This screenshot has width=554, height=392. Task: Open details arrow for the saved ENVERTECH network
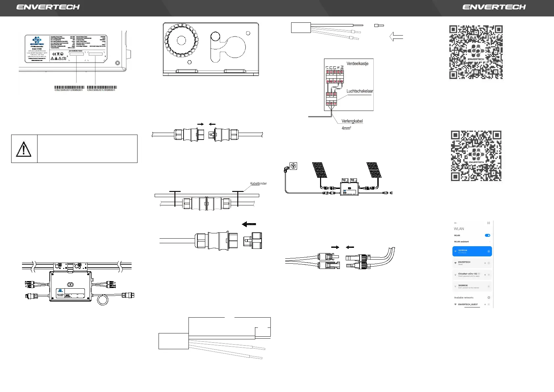point(489,263)
